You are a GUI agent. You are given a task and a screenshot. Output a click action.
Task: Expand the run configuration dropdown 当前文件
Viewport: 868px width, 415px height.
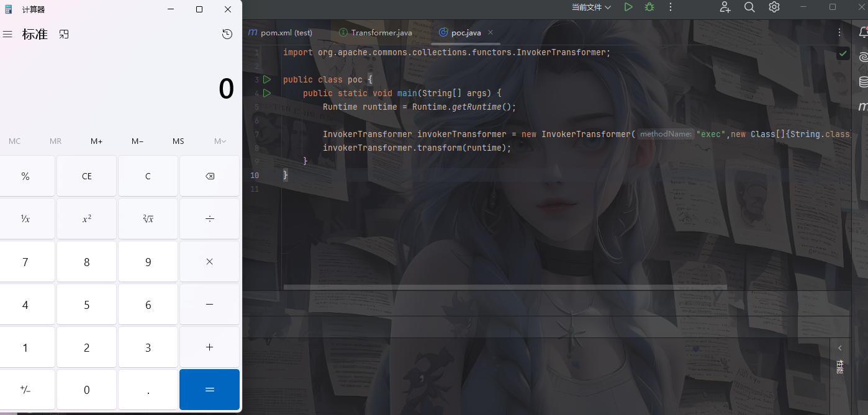click(591, 7)
